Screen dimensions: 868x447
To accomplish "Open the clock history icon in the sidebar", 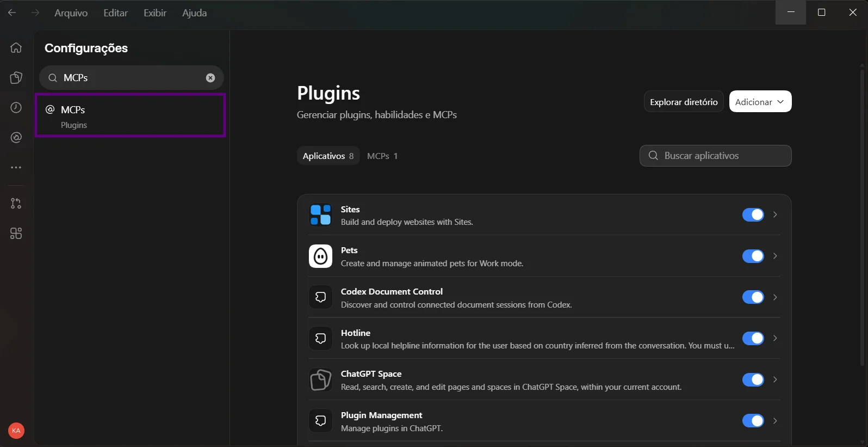I will (16, 107).
